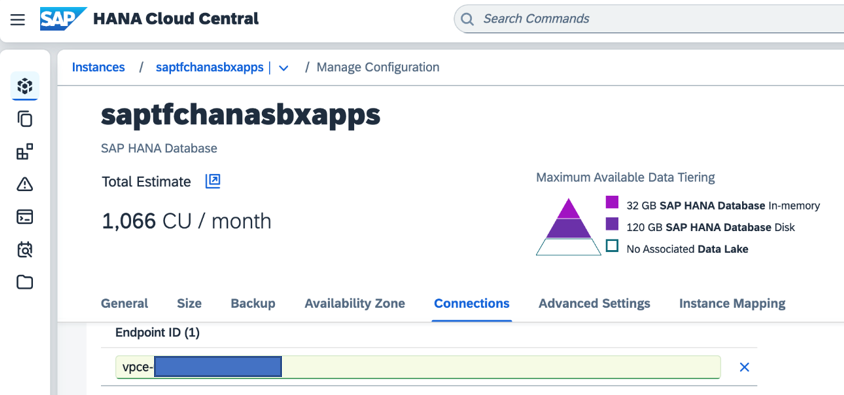Open the Alerts warning triangle icon
The image size is (844, 395).
tap(25, 185)
